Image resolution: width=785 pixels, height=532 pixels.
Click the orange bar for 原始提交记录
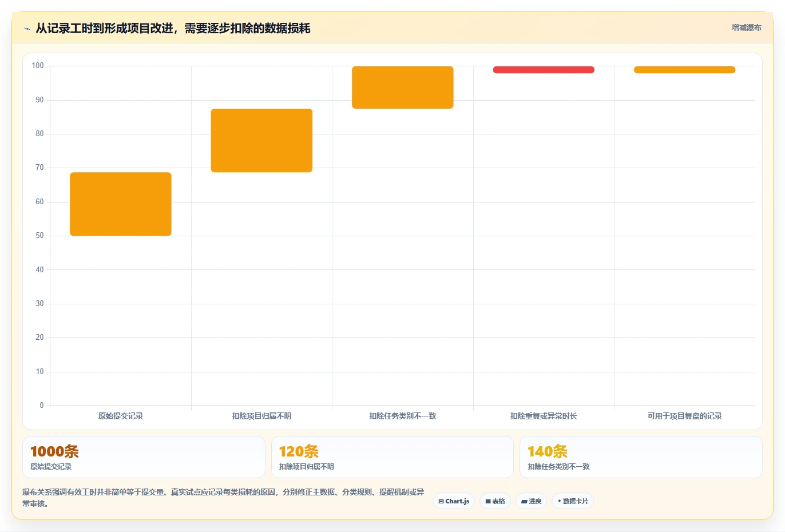[x=121, y=204]
